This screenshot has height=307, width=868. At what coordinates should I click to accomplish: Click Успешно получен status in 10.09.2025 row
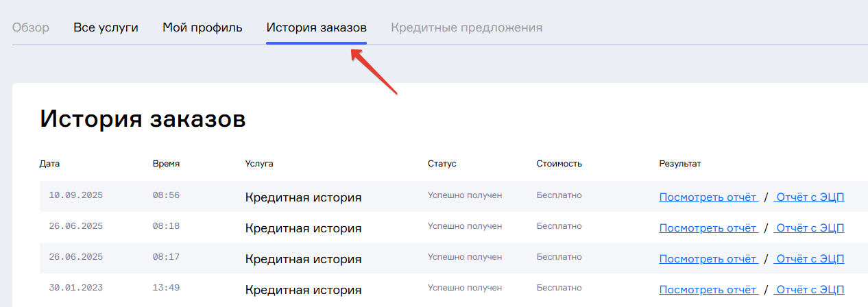coord(465,195)
